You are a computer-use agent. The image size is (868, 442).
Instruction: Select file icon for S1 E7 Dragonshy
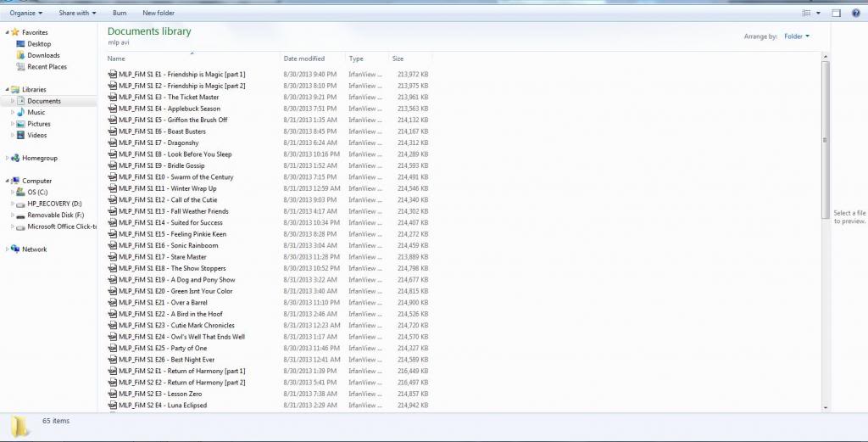click(x=113, y=143)
